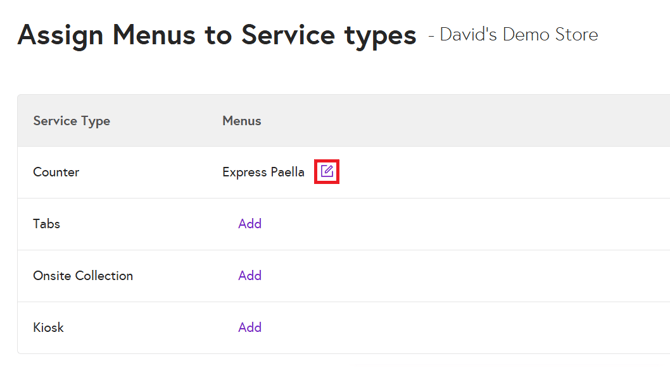
Task: Click David's in the store name
Action: pos(468,35)
